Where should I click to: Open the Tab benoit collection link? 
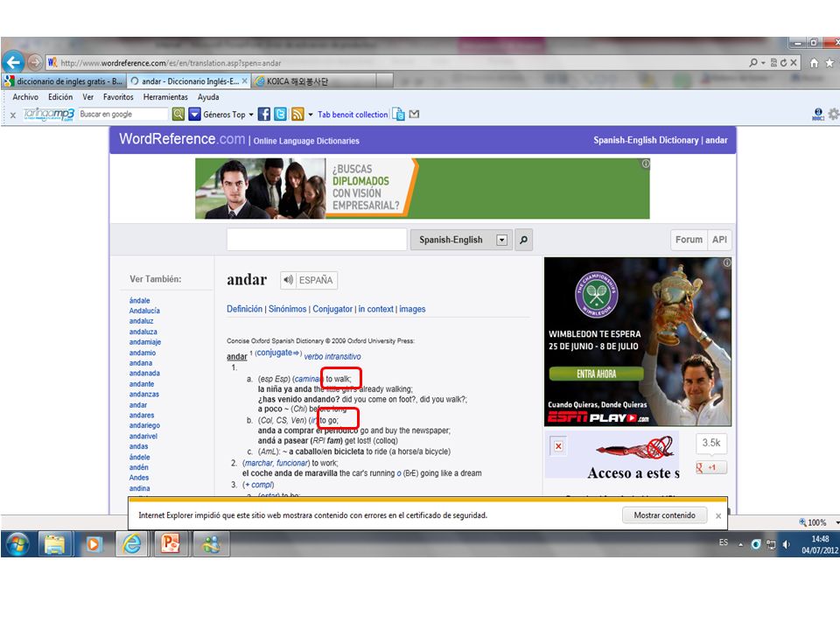[353, 115]
